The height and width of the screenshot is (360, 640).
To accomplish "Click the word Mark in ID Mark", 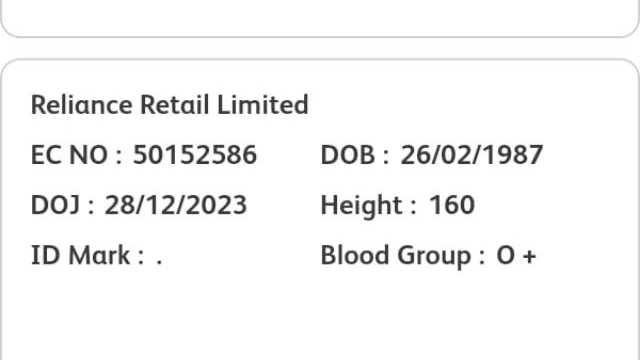I will [x=99, y=256].
